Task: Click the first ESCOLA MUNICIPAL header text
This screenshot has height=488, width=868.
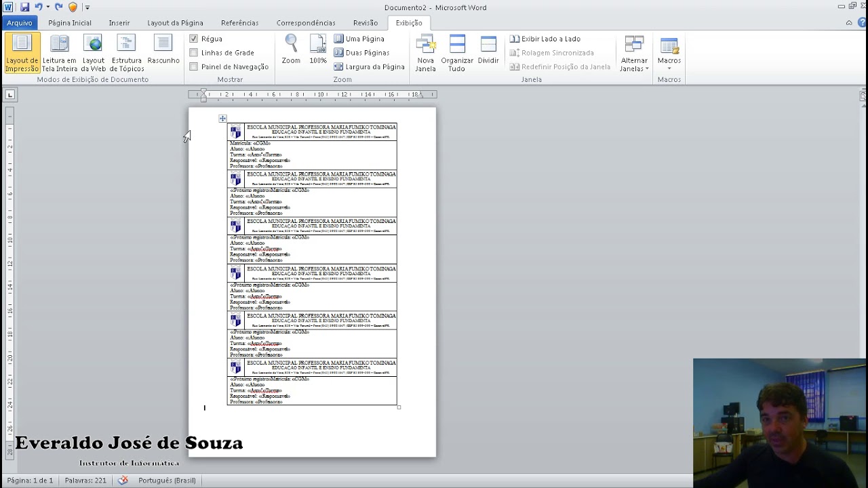Action: [x=321, y=127]
